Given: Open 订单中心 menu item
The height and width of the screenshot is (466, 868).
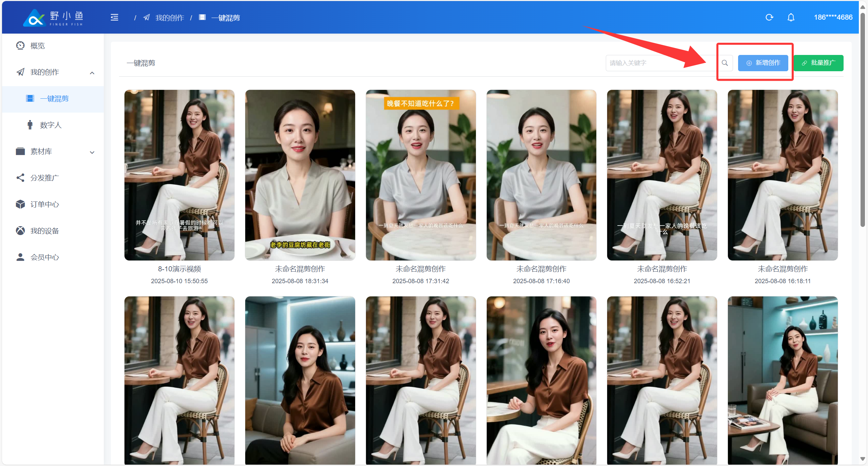Looking at the screenshot, I should (44, 204).
